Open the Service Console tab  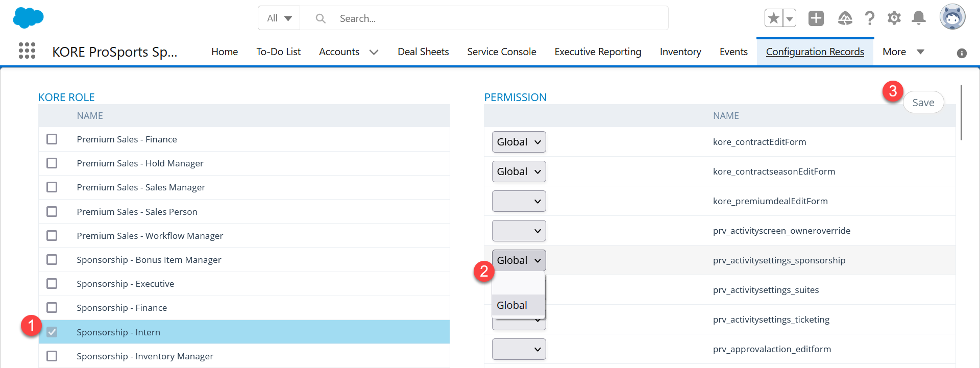click(502, 52)
